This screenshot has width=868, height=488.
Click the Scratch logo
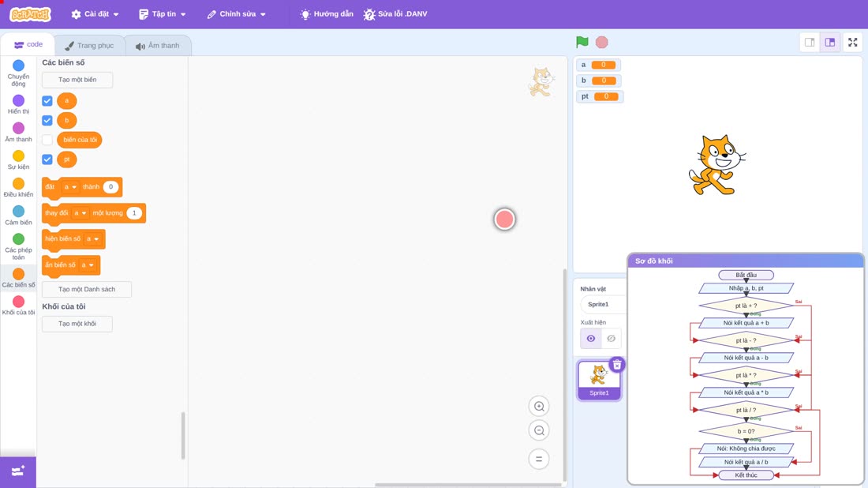point(31,14)
